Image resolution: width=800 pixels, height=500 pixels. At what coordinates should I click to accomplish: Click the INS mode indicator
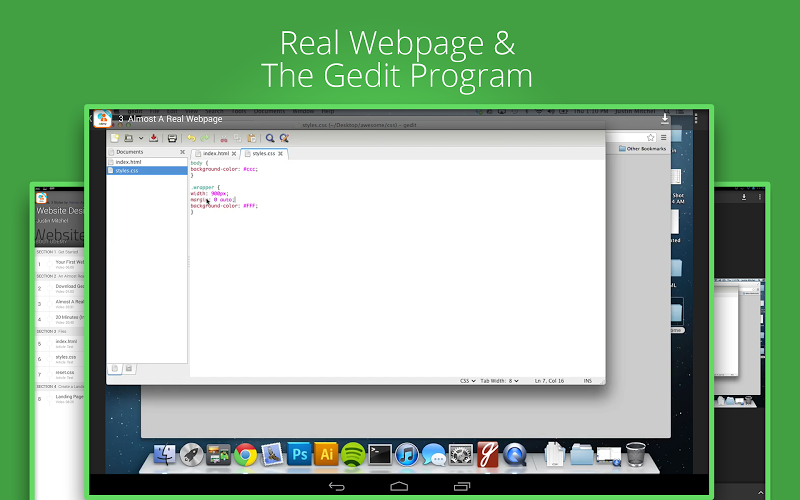(x=588, y=381)
